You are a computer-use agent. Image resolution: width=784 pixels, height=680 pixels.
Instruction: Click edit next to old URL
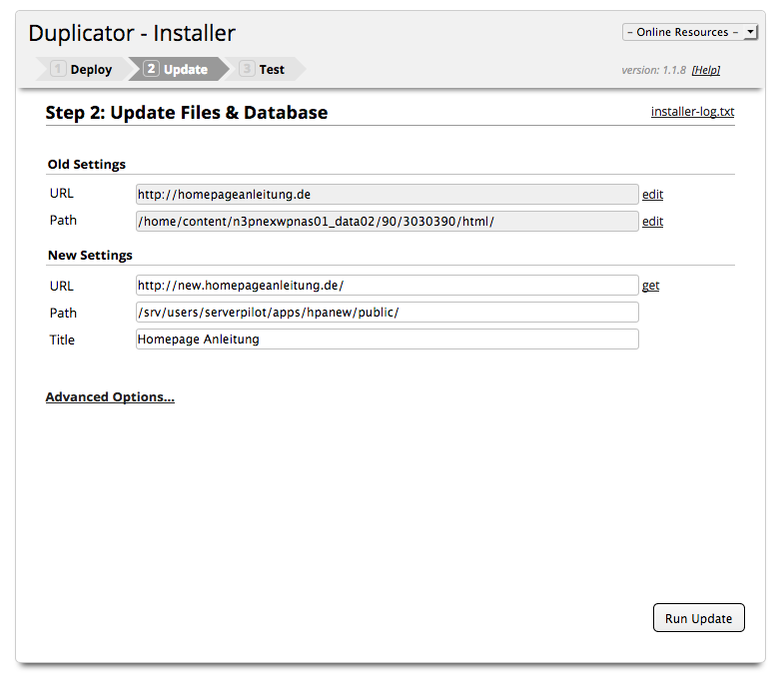click(x=652, y=195)
